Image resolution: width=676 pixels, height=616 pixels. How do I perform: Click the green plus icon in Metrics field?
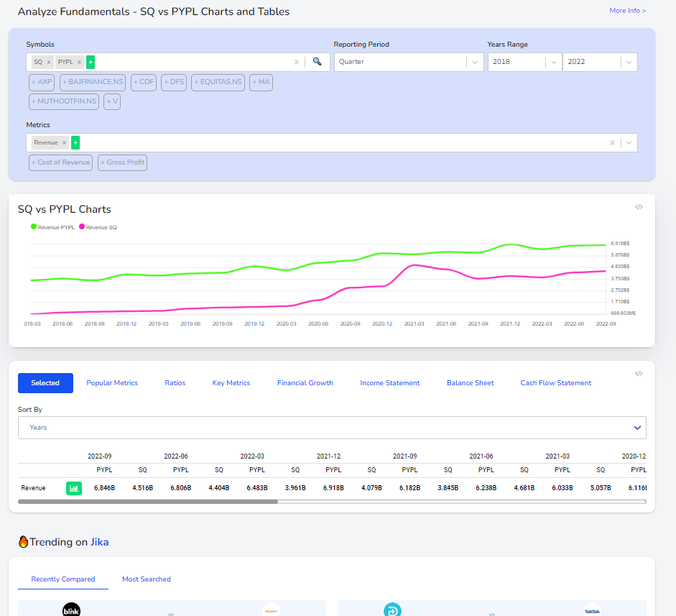pyautogui.click(x=75, y=142)
